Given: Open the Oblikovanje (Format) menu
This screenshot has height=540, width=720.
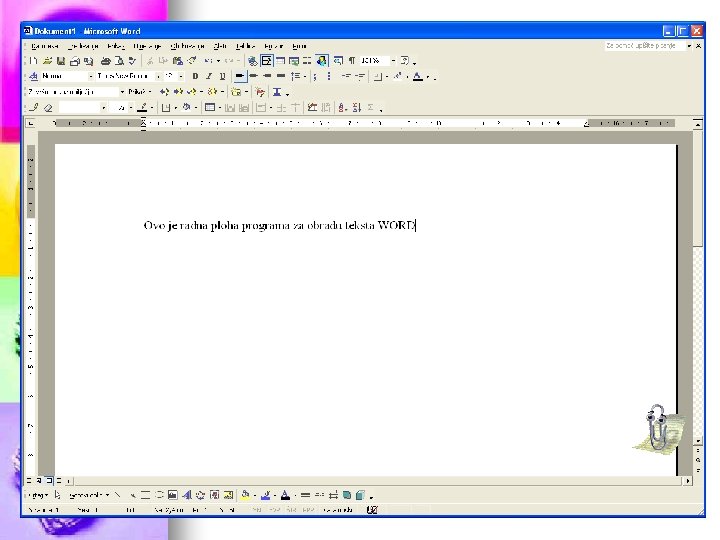Looking at the screenshot, I should pyautogui.click(x=187, y=46).
